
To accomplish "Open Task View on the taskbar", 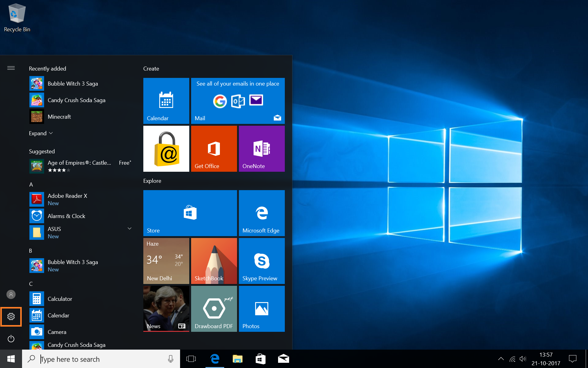I will 191,359.
